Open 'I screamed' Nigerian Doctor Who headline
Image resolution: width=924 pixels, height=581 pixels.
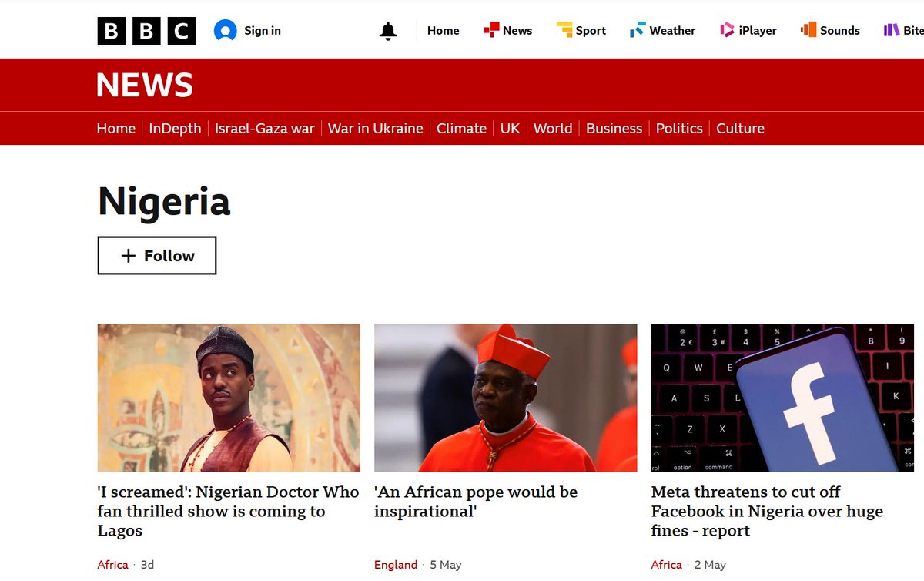(x=228, y=511)
